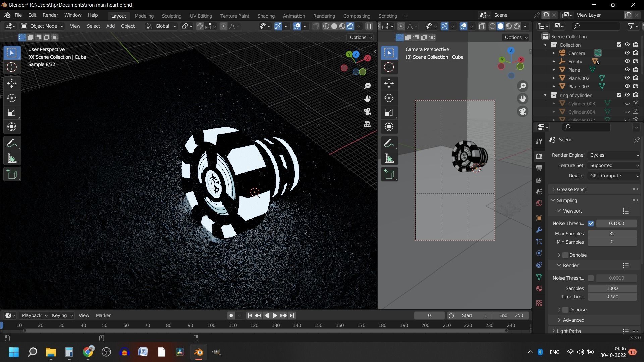Open Feature Set dropdown
The image size is (644, 362).
[614, 165]
